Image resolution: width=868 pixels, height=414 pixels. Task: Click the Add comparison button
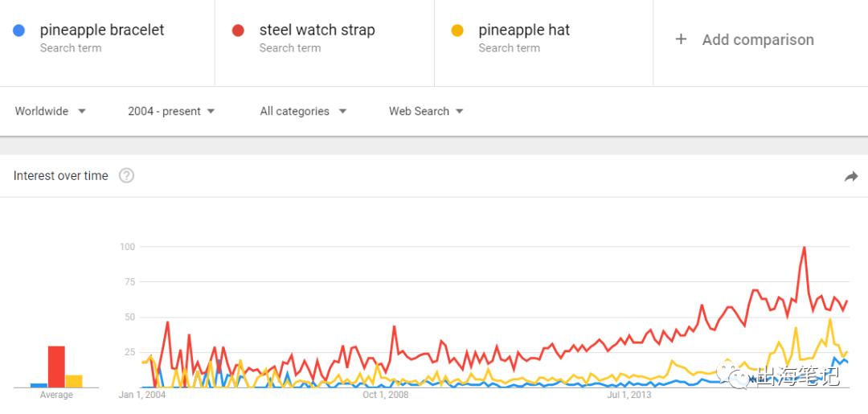(757, 39)
